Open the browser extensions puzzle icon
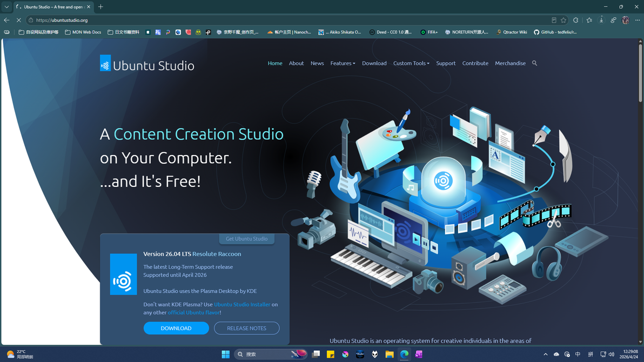644x362 pixels. 576,20
